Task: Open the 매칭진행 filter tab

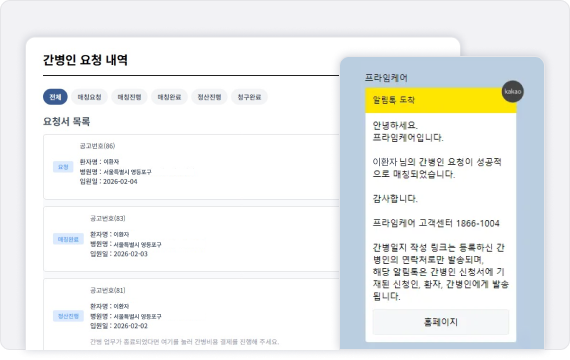Action: 129,97
